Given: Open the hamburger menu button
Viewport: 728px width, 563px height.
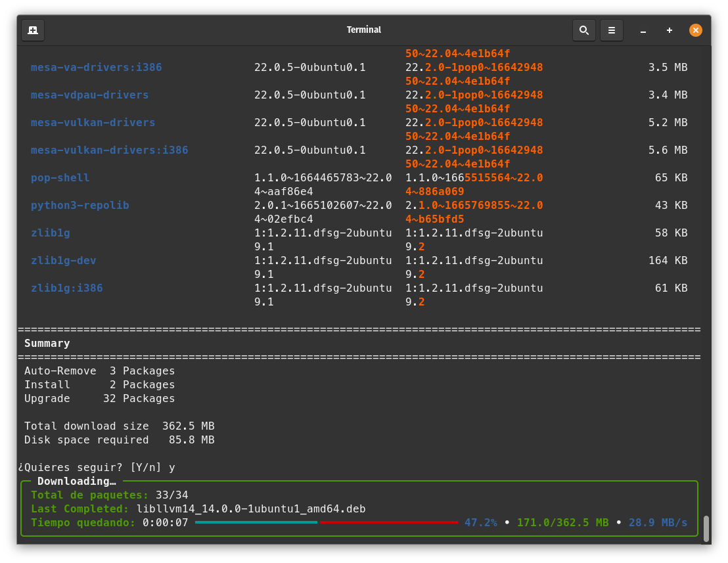Looking at the screenshot, I should point(612,30).
